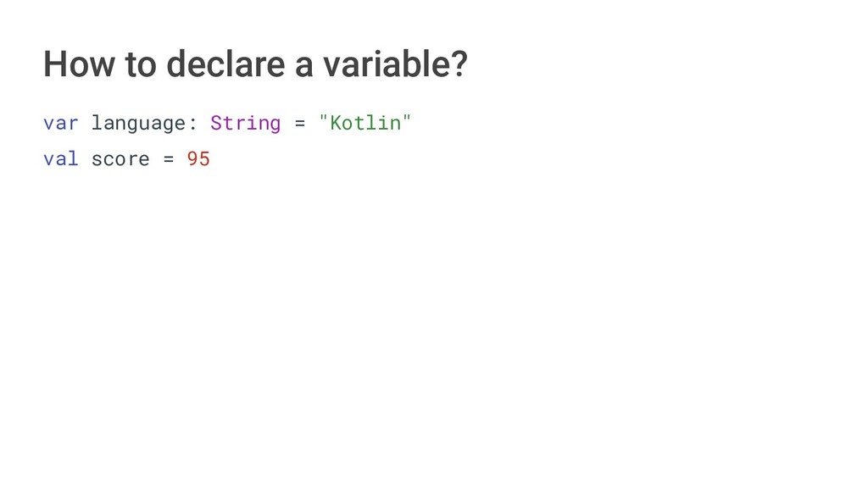Click the "language" variable name
This screenshot has width=868, height=488.
(x=138, y=124)
